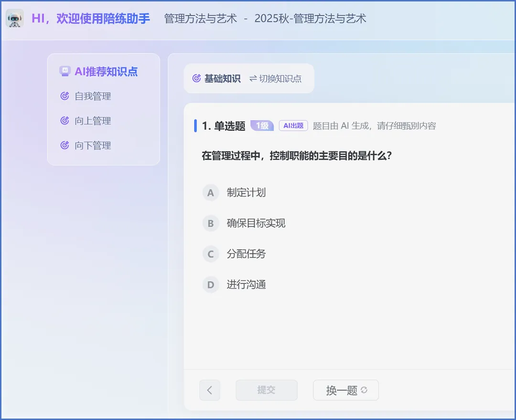Click the AI出题 badge
The width and height of the screenshot is (516, 420).
pyautogui.click(x=293, y=126)
